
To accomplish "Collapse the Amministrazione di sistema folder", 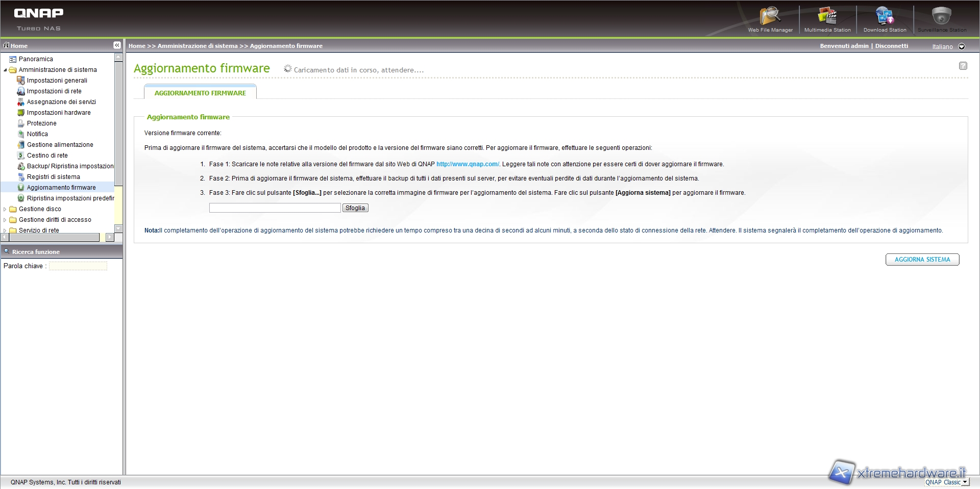I will pos(5,70).
